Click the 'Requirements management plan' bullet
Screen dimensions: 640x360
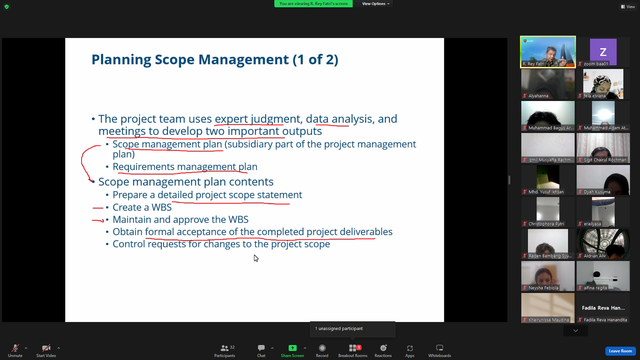pyautogui.click(x=185, y=167)
